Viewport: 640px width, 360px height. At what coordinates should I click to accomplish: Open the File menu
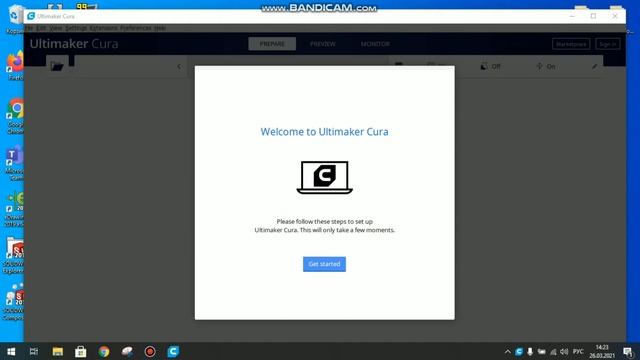(29, 28)
